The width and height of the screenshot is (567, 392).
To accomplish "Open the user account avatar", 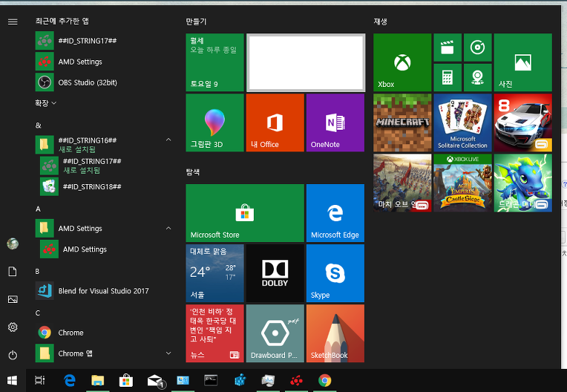I will click(x=13, y=244).
